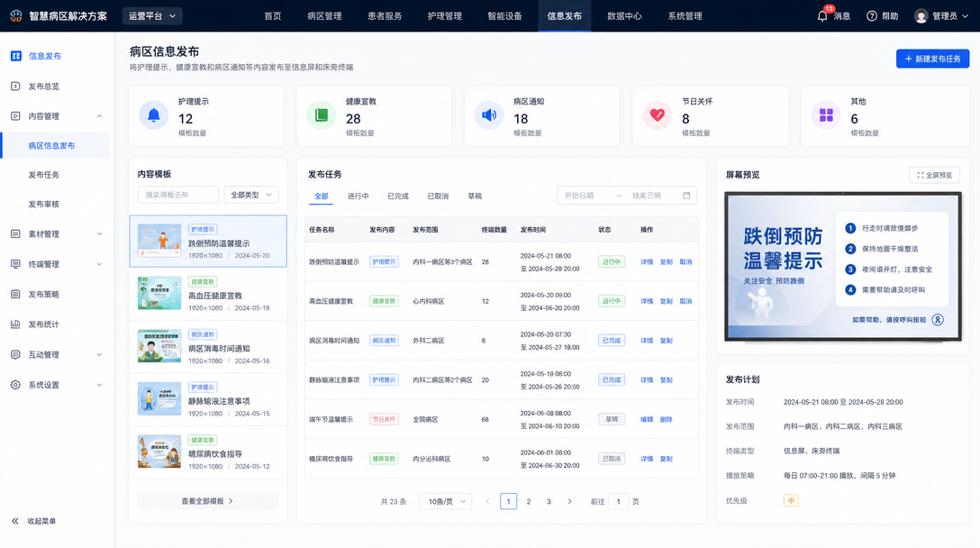Go to next page arrow
This screenshot has height=548, width=980.
569,502
